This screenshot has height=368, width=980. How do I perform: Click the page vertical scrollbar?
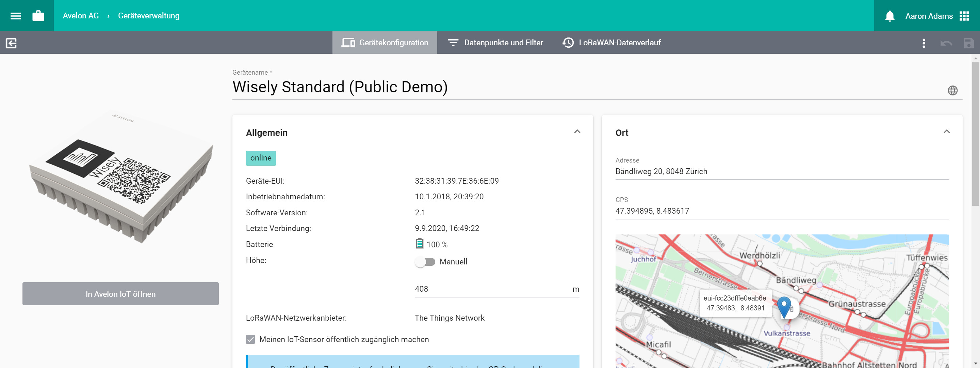tap(976, 134)
